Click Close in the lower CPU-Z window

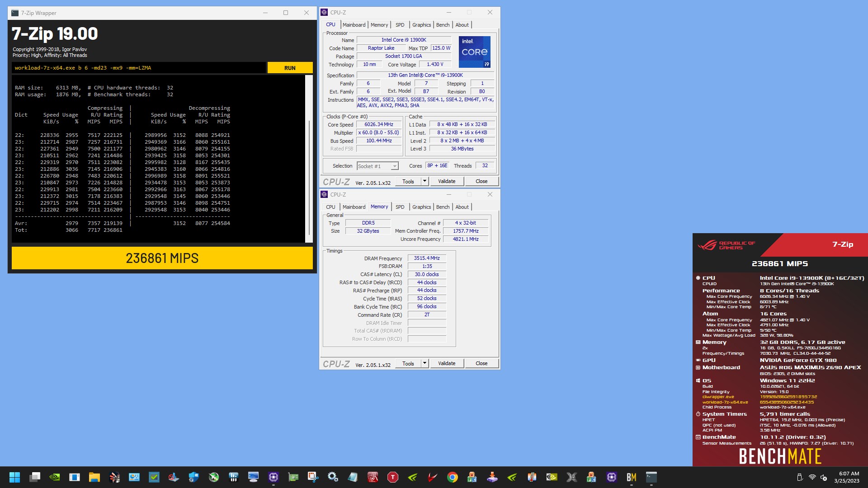coord(481,363)
